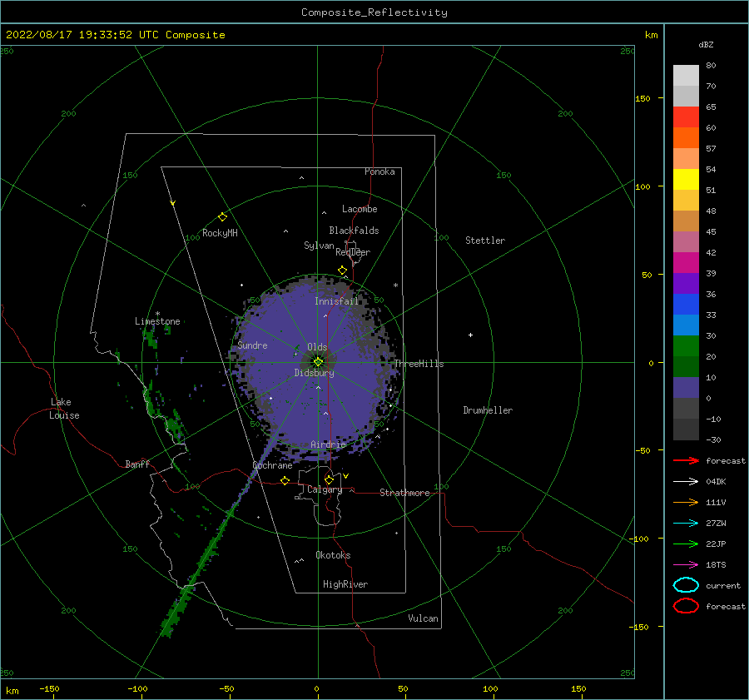Image resolution: width=749 pixels, height=700 pixels.
Task: Click the asterisk marker northeast of Innisfail
Action: [x=395, y=285]
